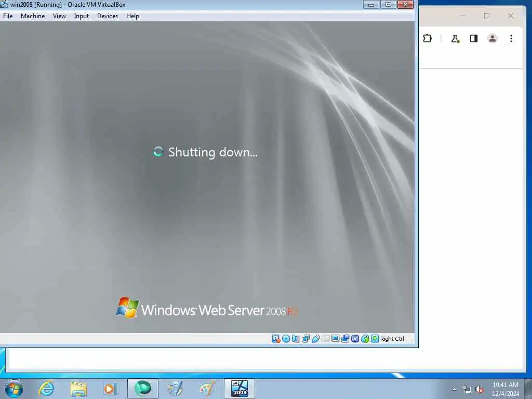532x399 pixels.
Task: Click the Right Ctrl host key label
Action: point(392,339)
